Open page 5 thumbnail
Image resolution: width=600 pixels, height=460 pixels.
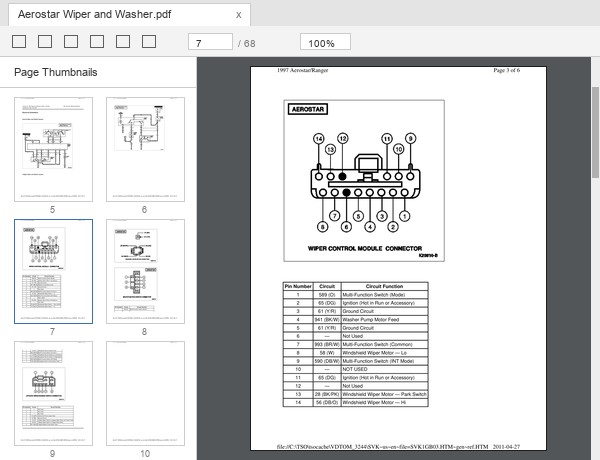click(54, 149)
